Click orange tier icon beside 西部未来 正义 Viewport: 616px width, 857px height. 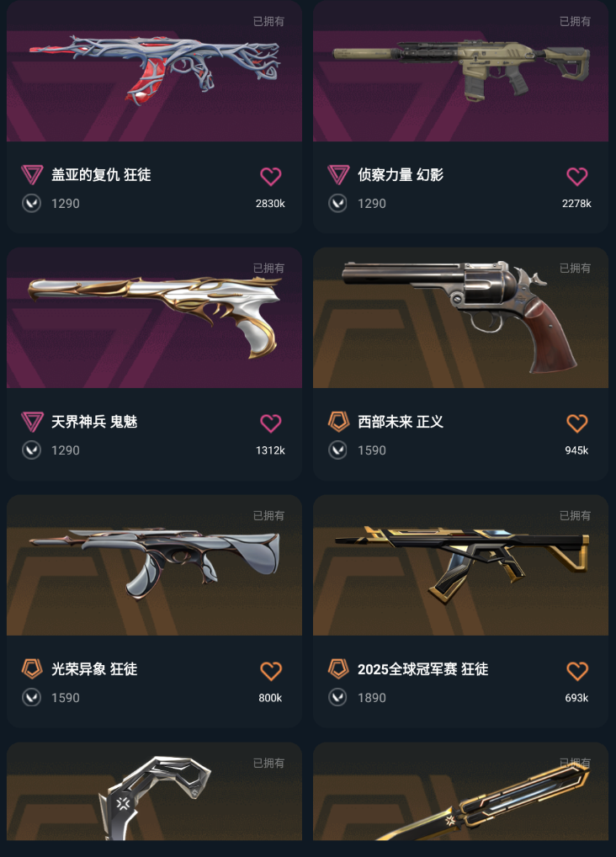(x=338, y=422)
